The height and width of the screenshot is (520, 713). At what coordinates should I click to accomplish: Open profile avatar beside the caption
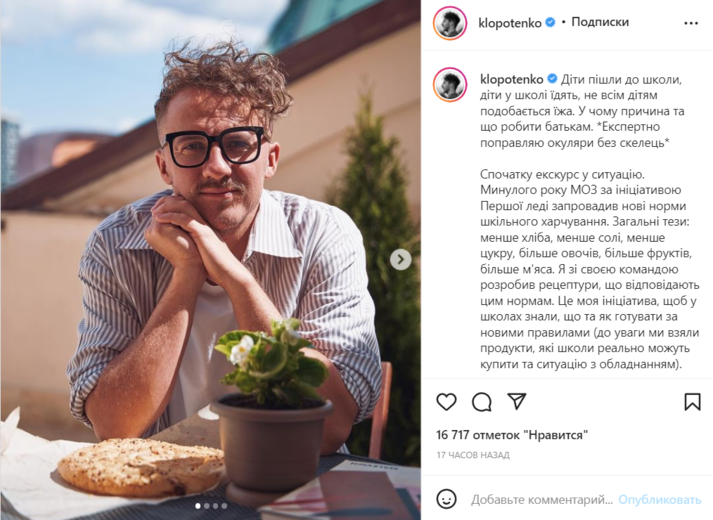tap(450, 85)
